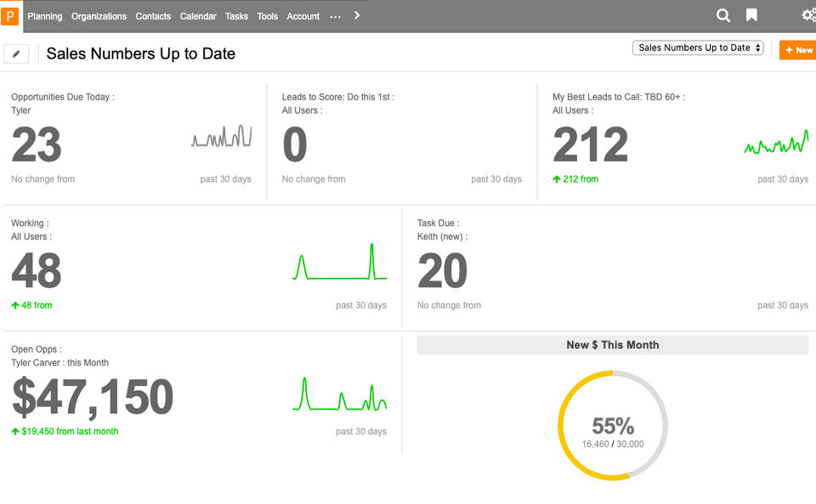Open the Organizations menu
Screen dimensions: 816x504
(x=99, y=16)
